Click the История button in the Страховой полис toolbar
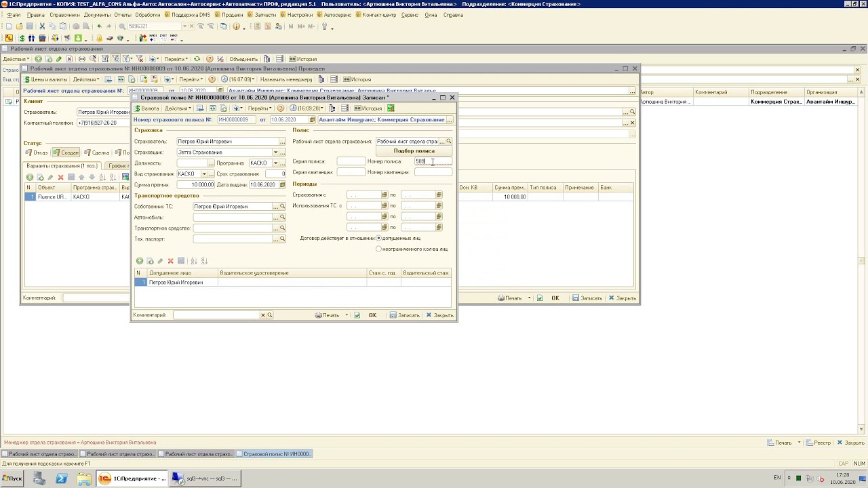 (368, 108)
